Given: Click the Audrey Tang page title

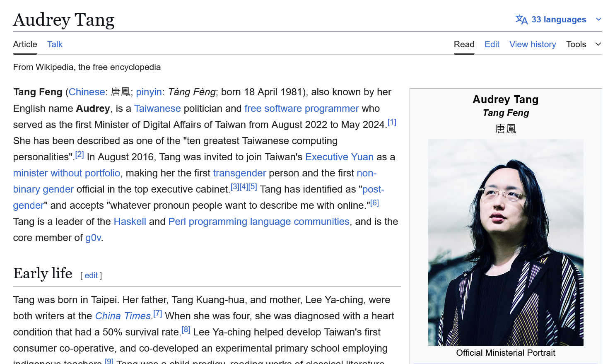Looking at the screenshot, I should point(64,20).
